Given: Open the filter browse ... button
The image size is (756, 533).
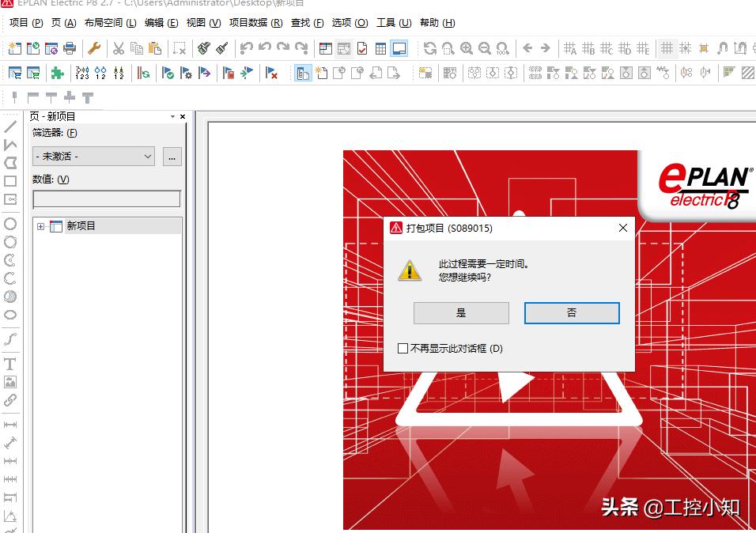Looking at the screenshot, I should tap(172, 156).
